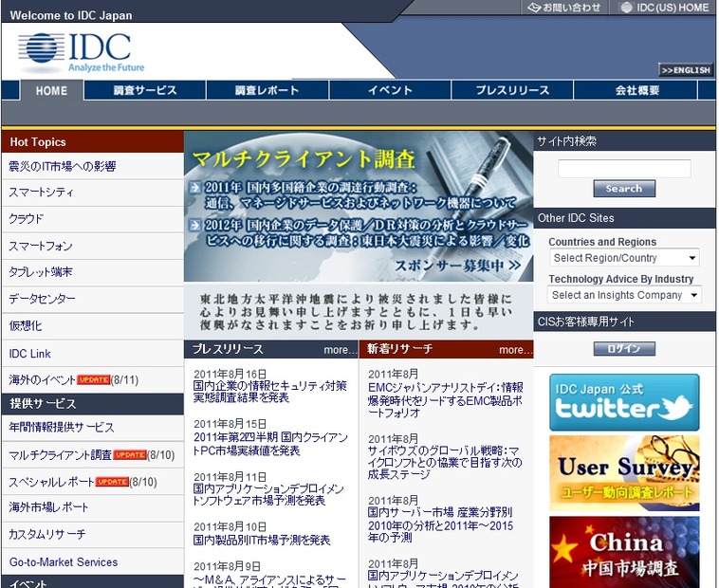Click more next to 新着リサーチ heading
This screenshot has height=588, width=719.
(515, 350)
